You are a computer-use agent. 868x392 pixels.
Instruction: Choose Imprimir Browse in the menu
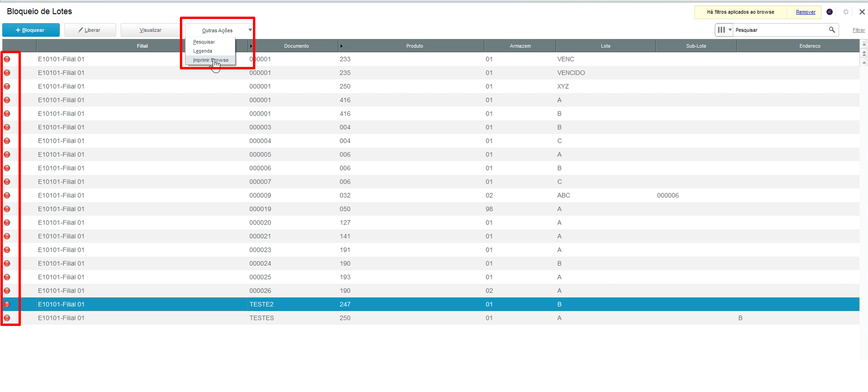point(211,60)
